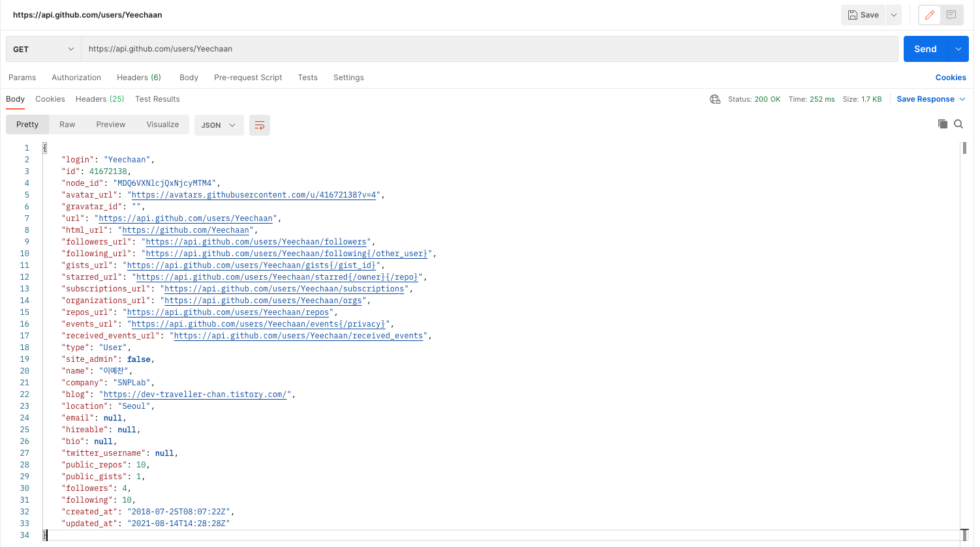Open the received_events_url link

[x=299, y=336]
